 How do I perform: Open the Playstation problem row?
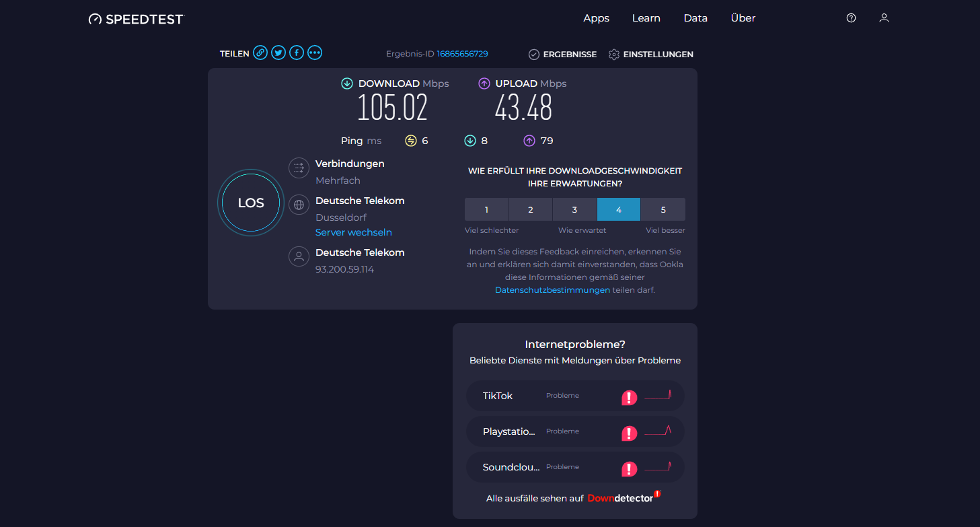coord(575,431)
